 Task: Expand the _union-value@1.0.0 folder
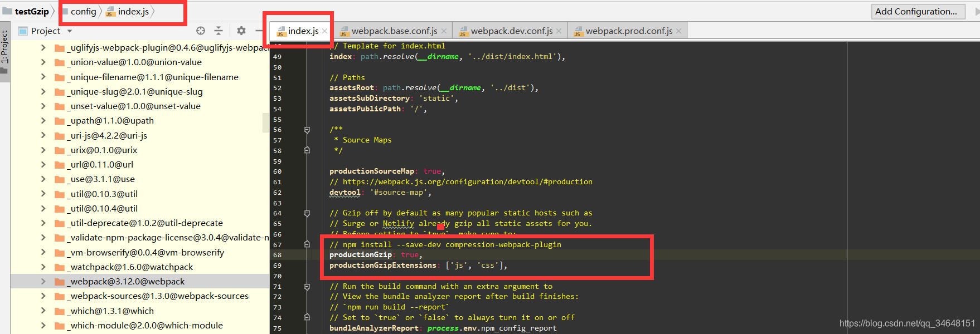[43, 62]
